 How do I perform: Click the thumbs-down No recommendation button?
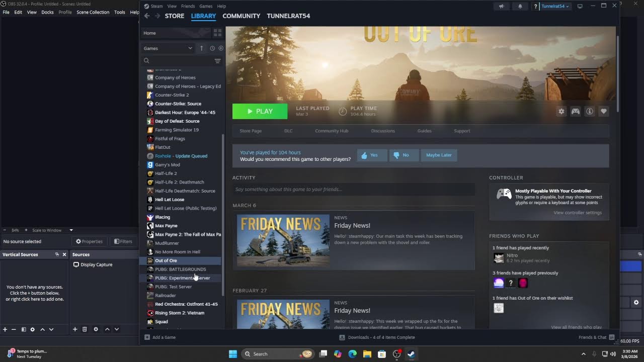click(x=403, y=155)
